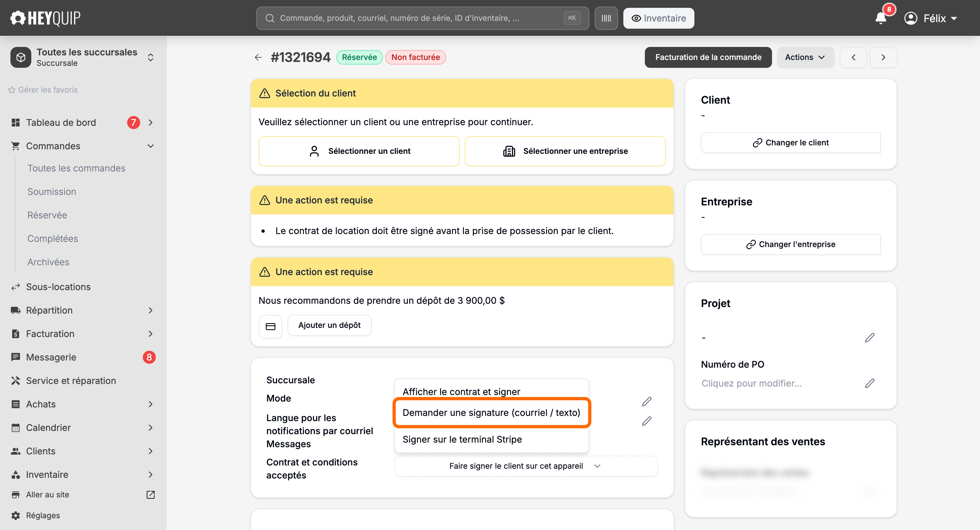Click Facturation de la commande
This screenshot has height=530, width=980.
[708, 57]
